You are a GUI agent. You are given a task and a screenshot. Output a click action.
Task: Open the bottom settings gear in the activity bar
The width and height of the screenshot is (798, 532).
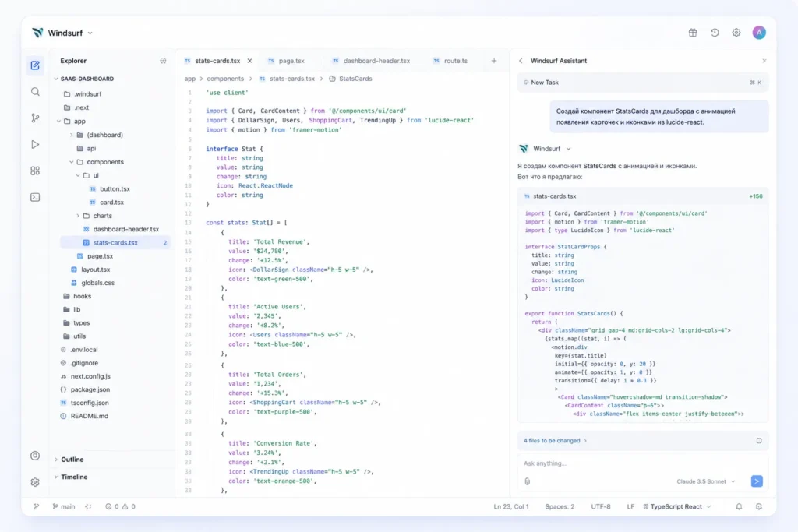click(35, 482)
